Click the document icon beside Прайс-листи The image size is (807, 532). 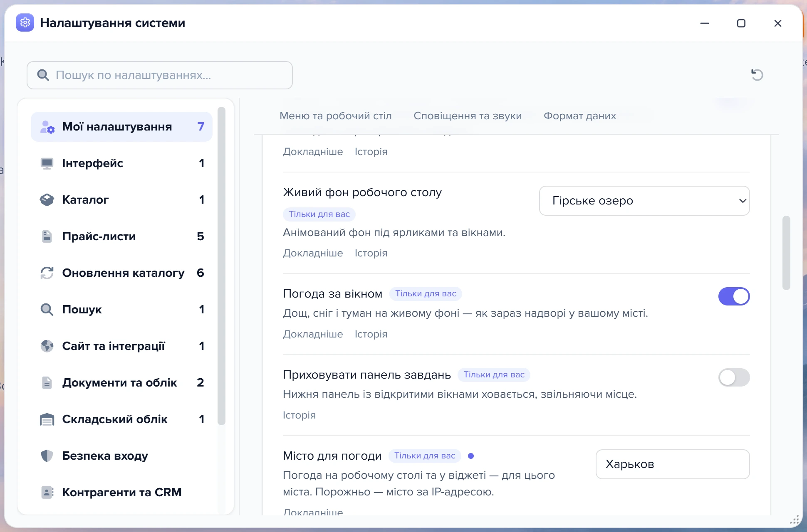coord(47,236)
